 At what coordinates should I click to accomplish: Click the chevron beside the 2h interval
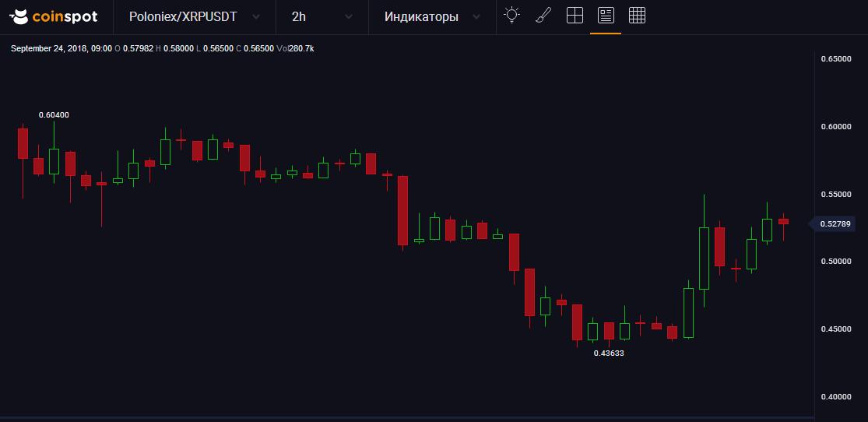pos(349,17)
